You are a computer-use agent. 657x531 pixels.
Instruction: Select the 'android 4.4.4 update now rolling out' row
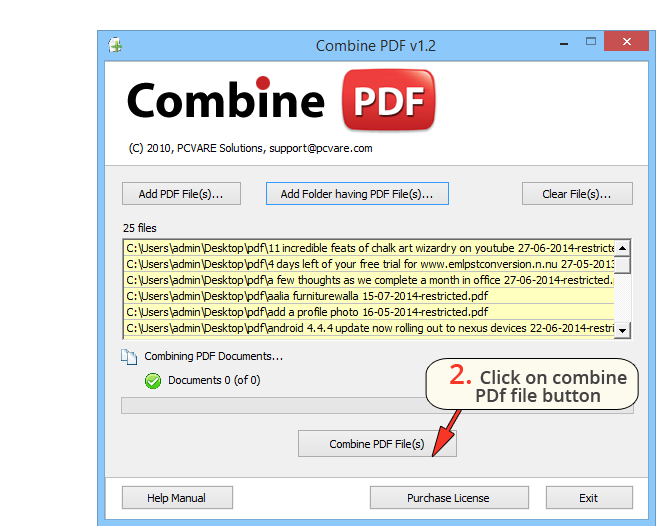370,328
